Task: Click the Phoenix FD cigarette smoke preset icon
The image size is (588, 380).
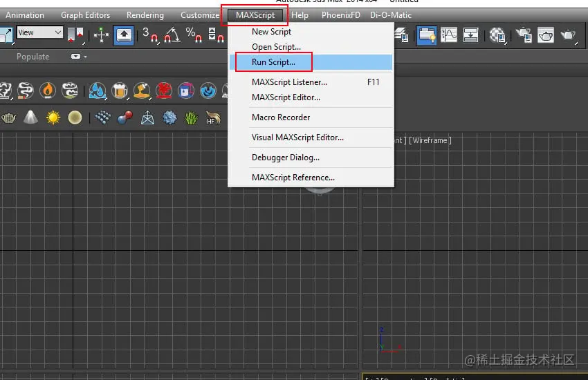Action: coord(26,91)
